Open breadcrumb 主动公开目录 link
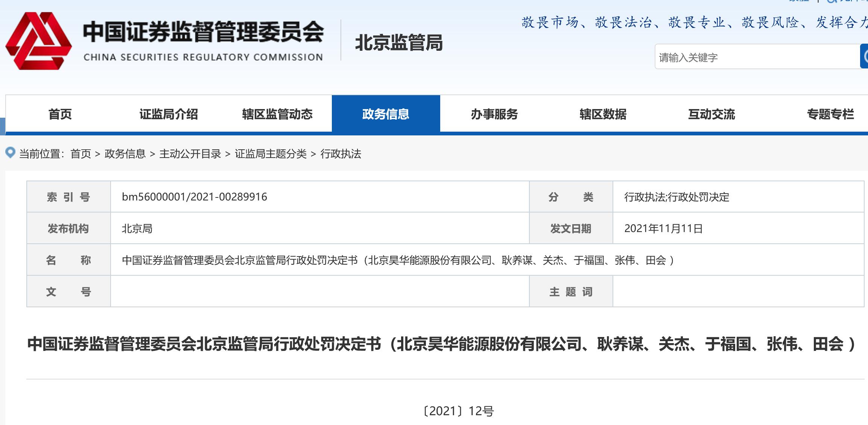868x425 pixels. [190, 154]
